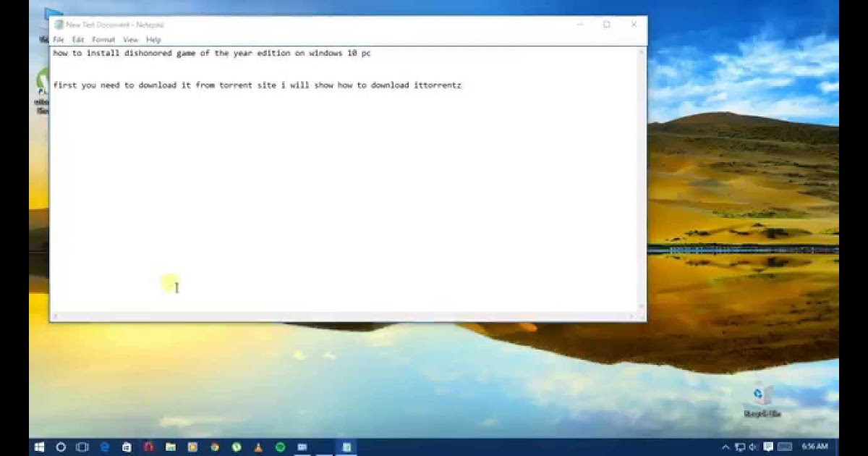Open Action Center notifications icon

tap(768, 447)
